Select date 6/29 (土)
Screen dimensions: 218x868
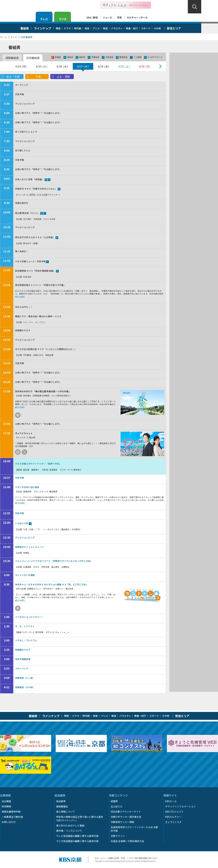coord(124,66)
